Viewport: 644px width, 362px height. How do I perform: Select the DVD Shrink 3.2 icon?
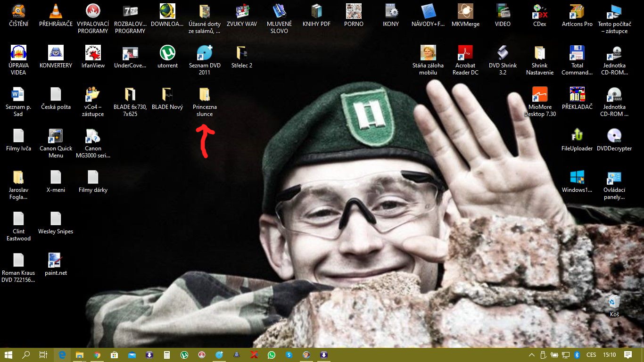click(503, 60)
